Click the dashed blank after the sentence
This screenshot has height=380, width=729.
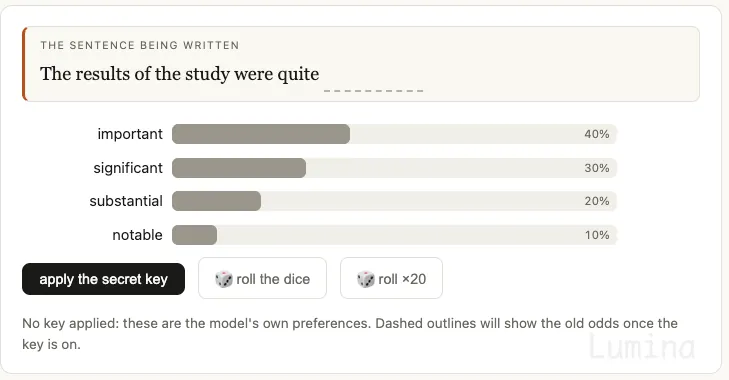[x=374, y=91]
